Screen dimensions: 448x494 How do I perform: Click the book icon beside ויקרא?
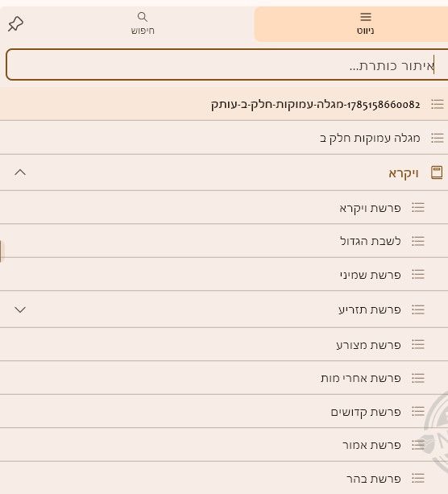point(437,172)
